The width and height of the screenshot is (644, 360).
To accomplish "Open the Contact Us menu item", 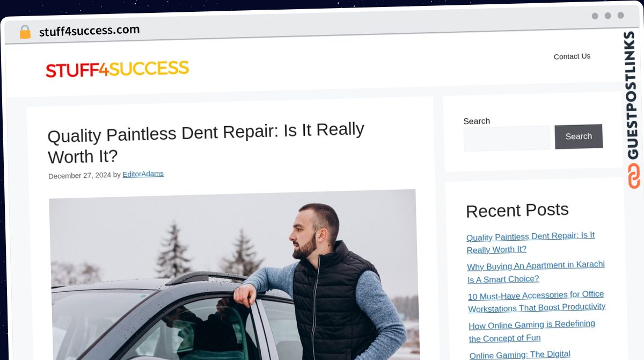I will [x=572, y=56].
